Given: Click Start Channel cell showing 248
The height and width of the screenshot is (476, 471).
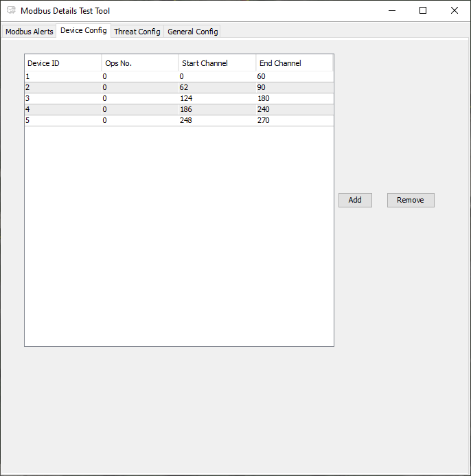Looking at the screenshot, I should [x=217, y=120].
